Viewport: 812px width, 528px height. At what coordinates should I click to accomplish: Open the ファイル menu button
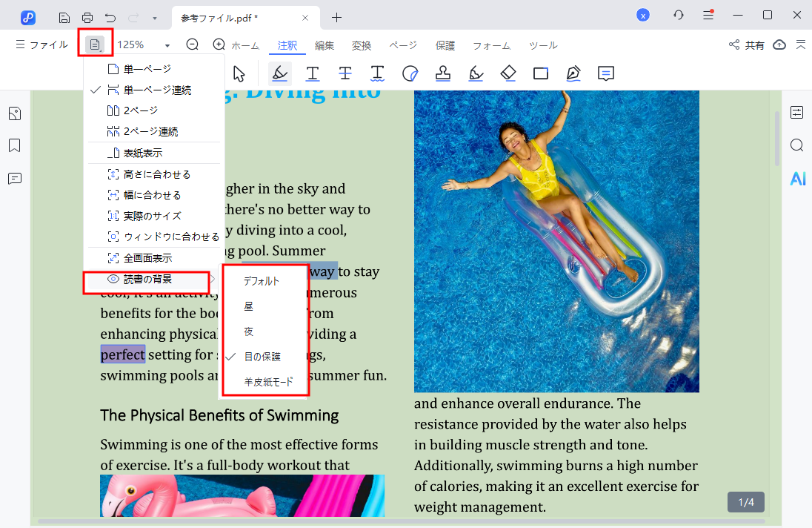tap(41, 44)
